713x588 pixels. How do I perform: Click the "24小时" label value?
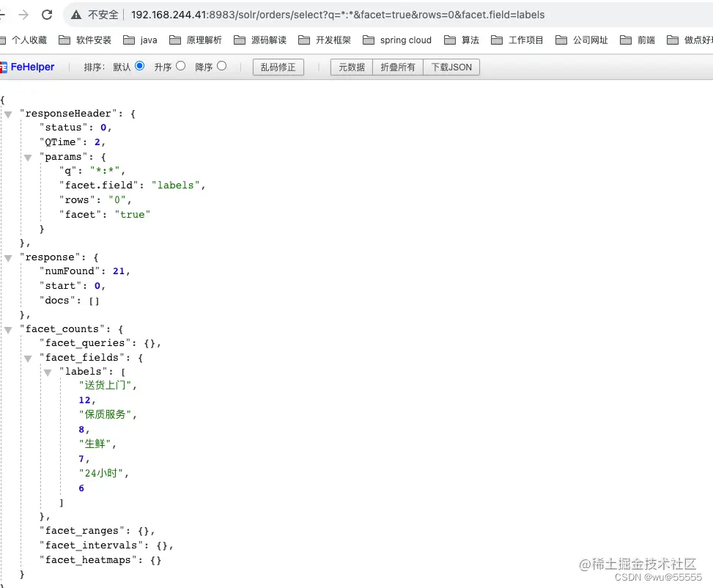point(101,474)
